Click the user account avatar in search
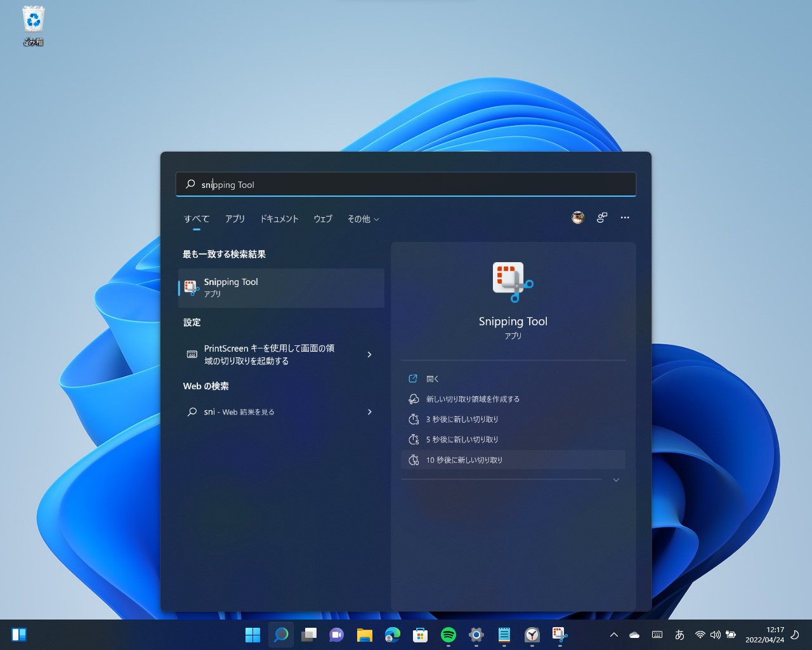 point(578,218)
